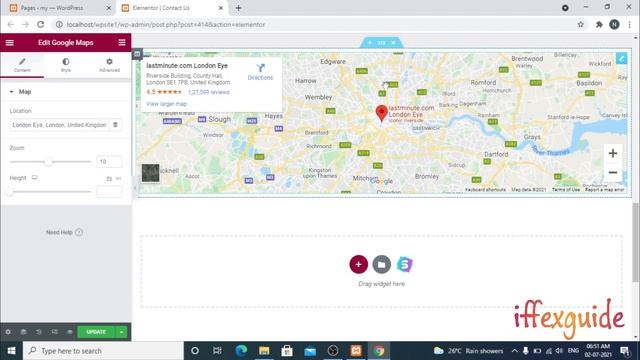Reload the current page
640x360 pixels.
tap(40, 24)
